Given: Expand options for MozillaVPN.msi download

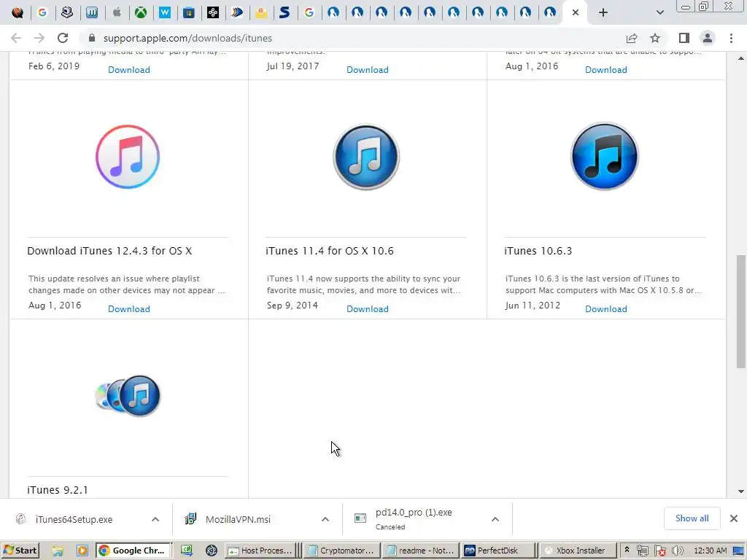Looking at the screenshot, I should pyautogui.click(x=325, y=519).
